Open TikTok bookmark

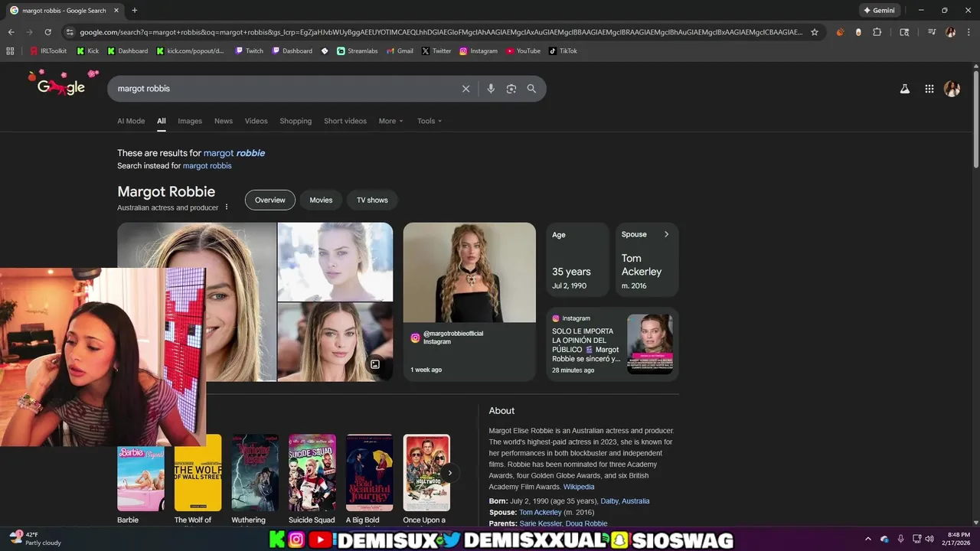563,51
